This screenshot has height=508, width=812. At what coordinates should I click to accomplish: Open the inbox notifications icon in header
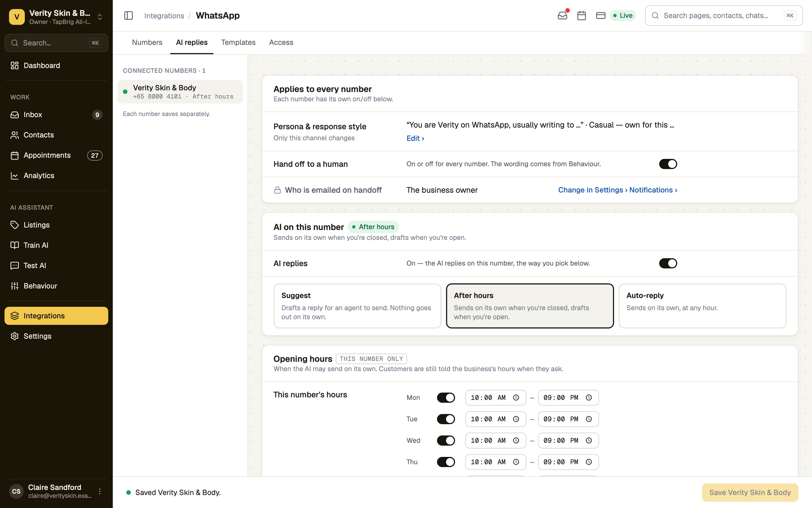point(563,16)
